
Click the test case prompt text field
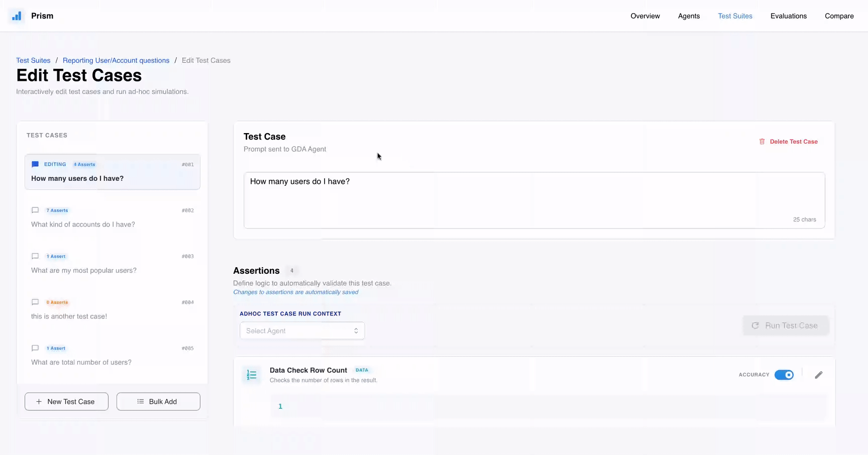534,200
